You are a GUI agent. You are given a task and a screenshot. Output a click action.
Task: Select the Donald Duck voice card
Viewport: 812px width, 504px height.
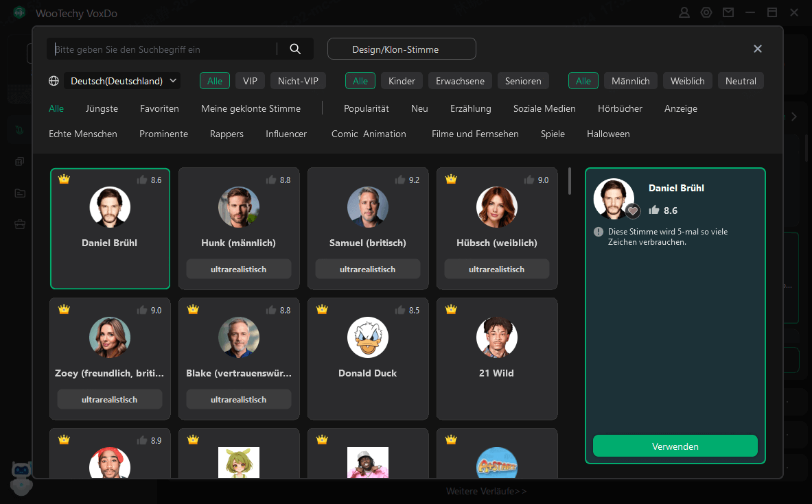click(368, 358)
